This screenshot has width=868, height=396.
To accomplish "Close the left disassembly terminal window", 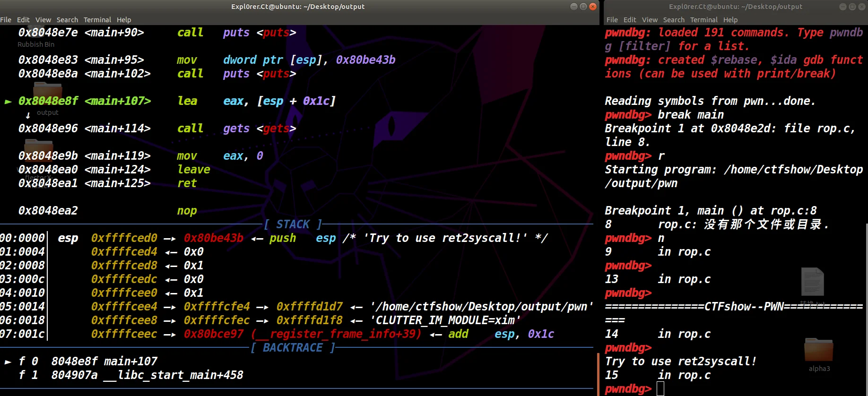I will (x=593, y=7).
